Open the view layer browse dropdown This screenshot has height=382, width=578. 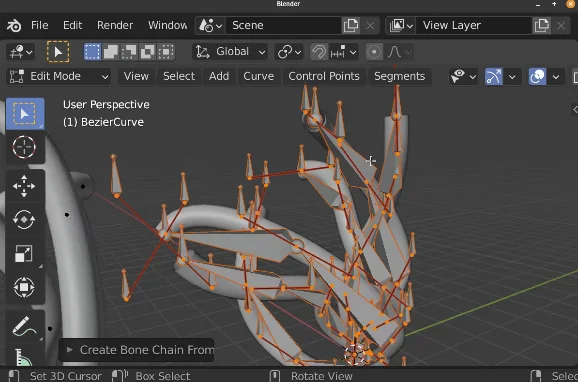coord(401,25)
